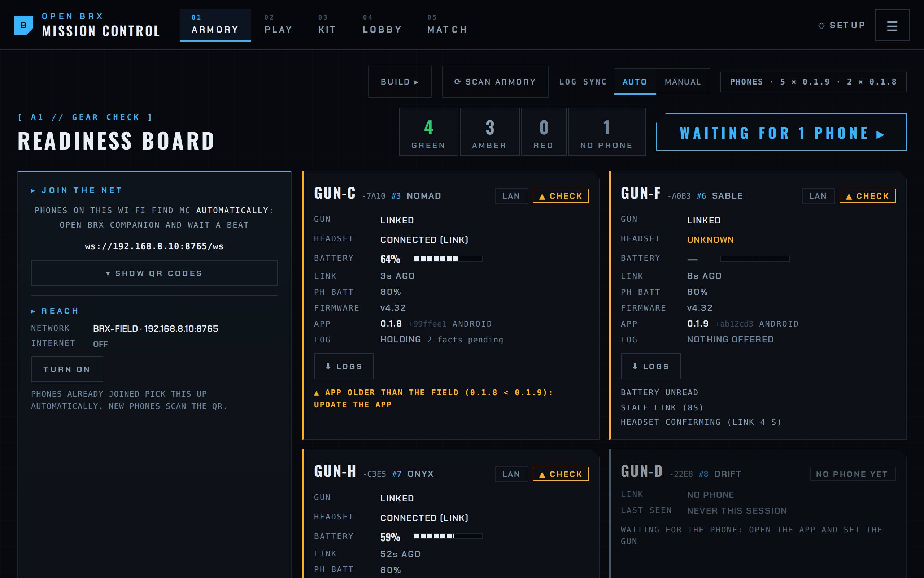Switch to the PLAY tab
924x578 pixels.
[278, 25]
